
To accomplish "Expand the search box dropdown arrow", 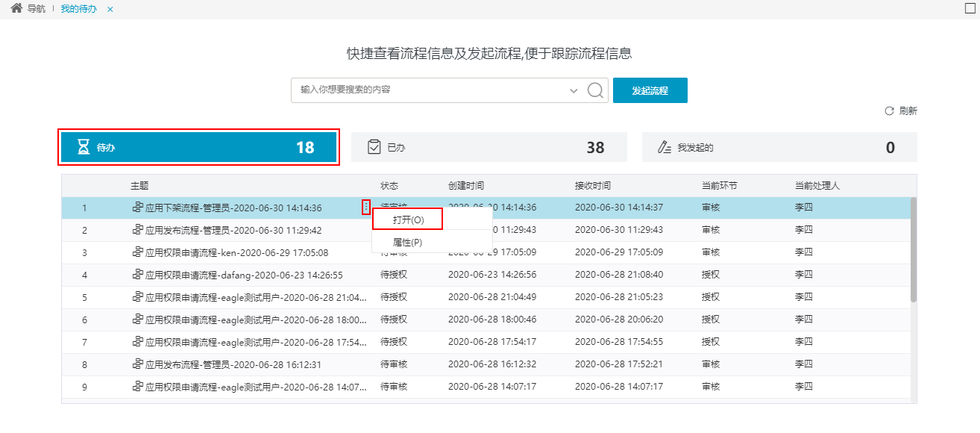I will pyautogui.click(x=574, y=90).
